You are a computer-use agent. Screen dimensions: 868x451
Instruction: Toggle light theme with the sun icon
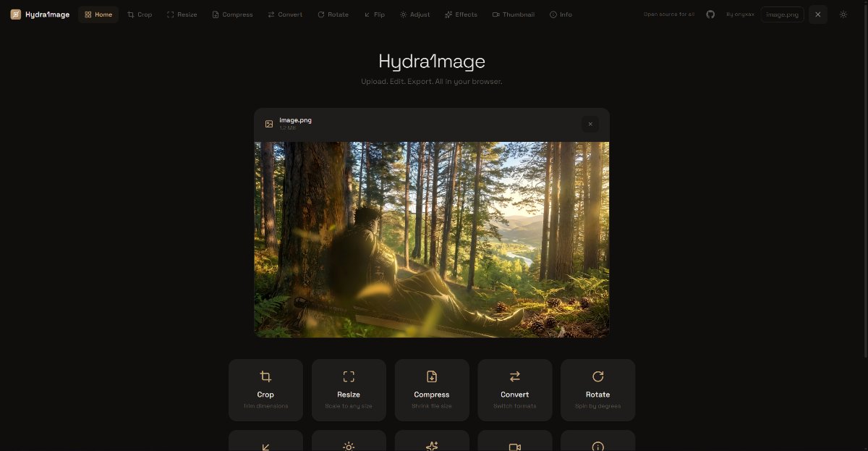[x=843, y=14]
